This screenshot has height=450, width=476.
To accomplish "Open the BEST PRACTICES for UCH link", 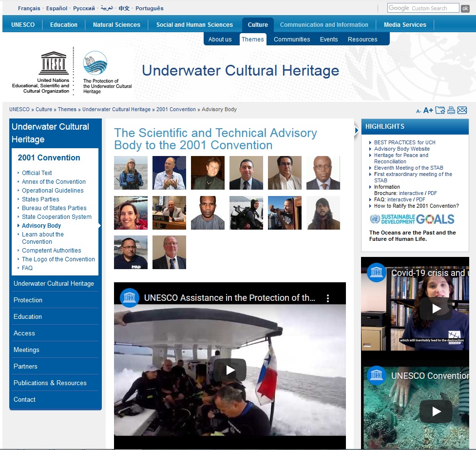I will pos(404,142).
